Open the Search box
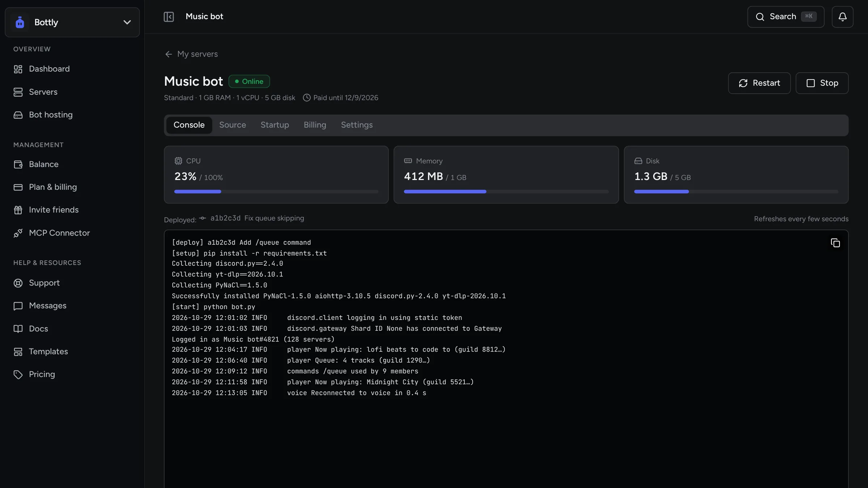The height and width of the screenshot is (488, 868). pyautogui.click(x=786, y=17)
